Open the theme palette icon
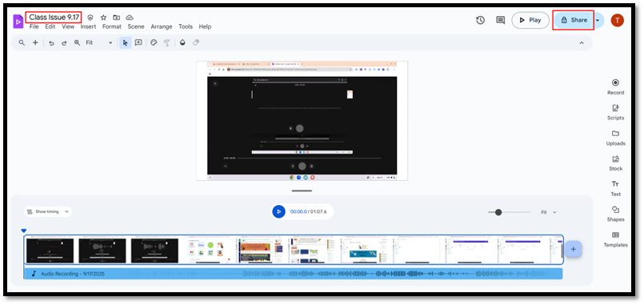Viewport: 644px width, 305px height. [154, 42]
